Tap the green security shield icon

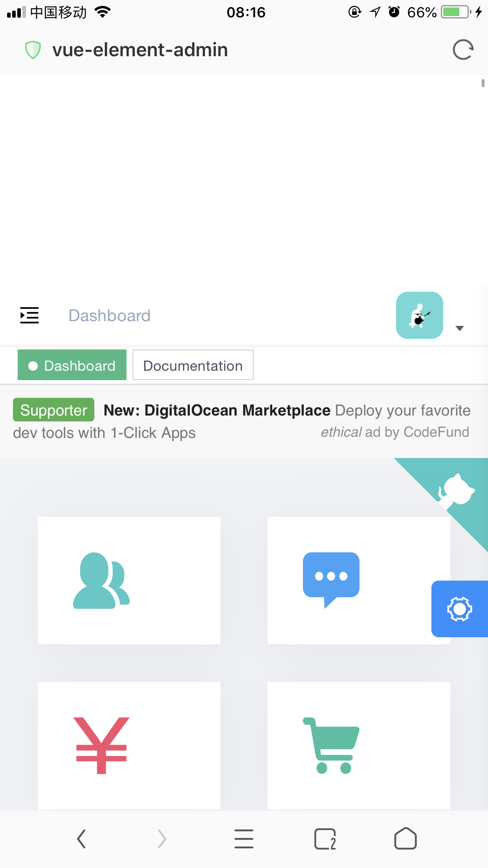(x=33, y=50)
